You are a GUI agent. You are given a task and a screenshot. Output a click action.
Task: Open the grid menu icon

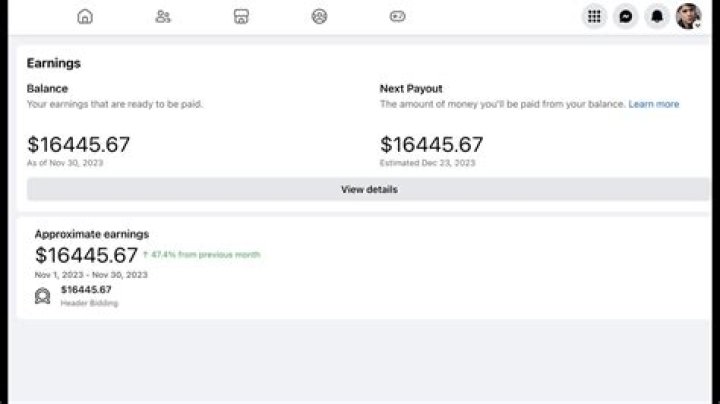click(x=594, y=17)
